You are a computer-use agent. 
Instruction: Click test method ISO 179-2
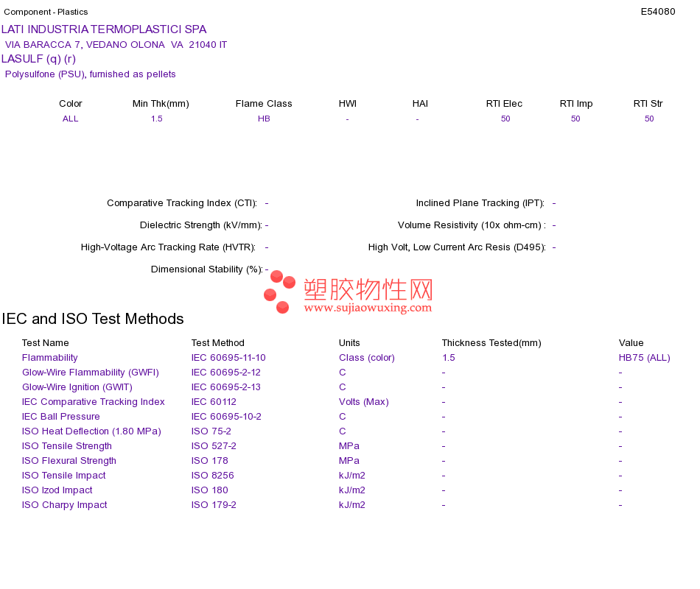214,505
